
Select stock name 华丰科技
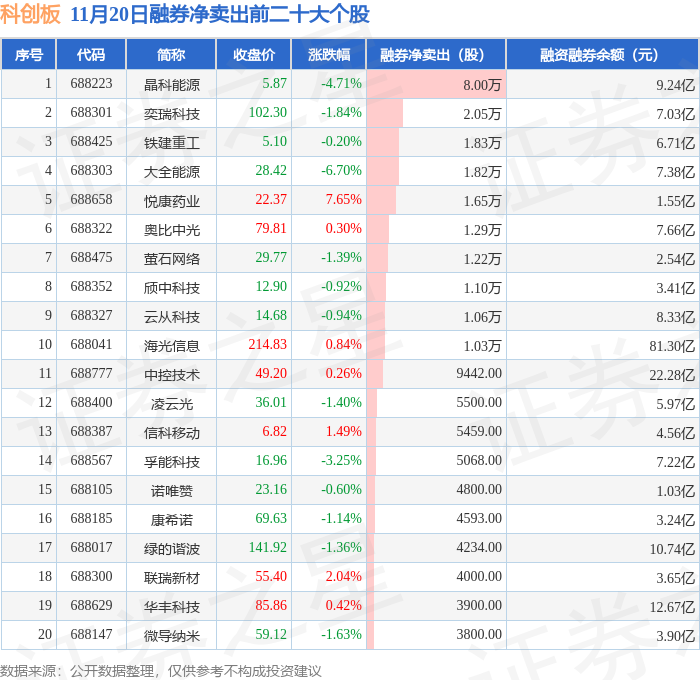point(171,607)
